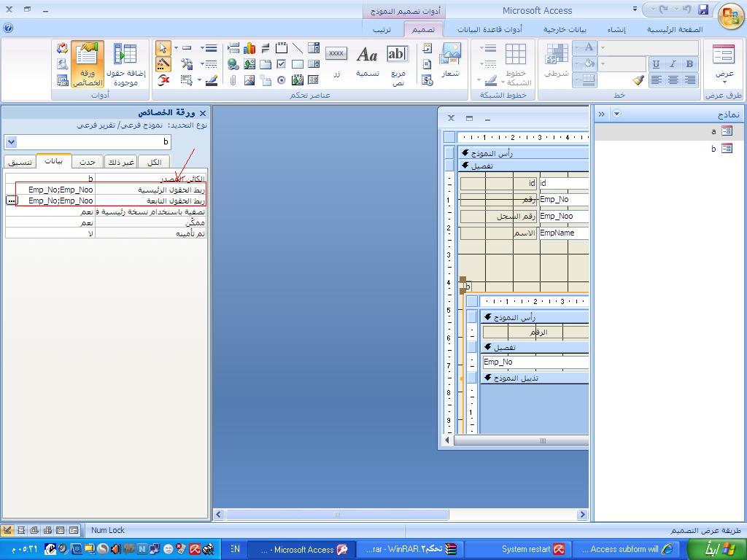
Task: Click the Gridlines ribbon button
Action: (515, 65)
